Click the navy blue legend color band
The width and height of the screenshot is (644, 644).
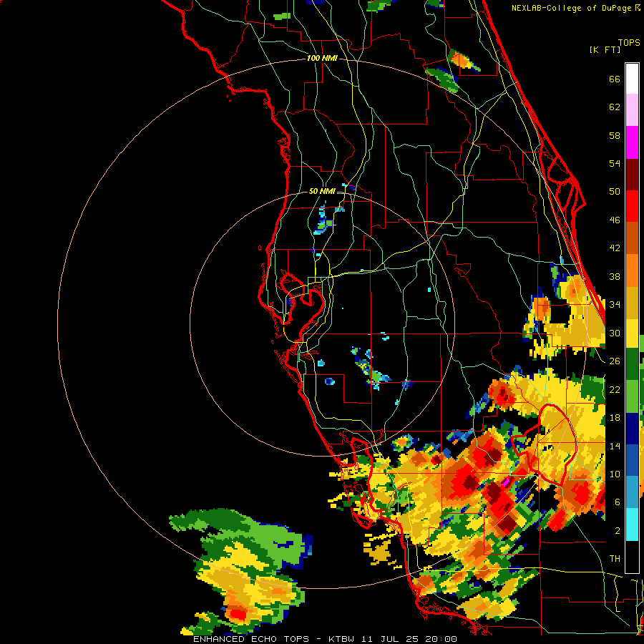click(632, 429)
